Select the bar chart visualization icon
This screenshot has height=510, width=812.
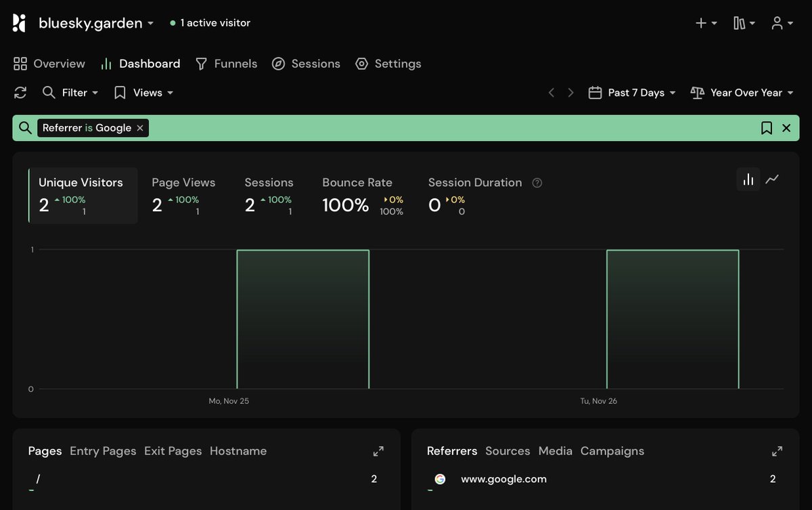pos(748,179)
